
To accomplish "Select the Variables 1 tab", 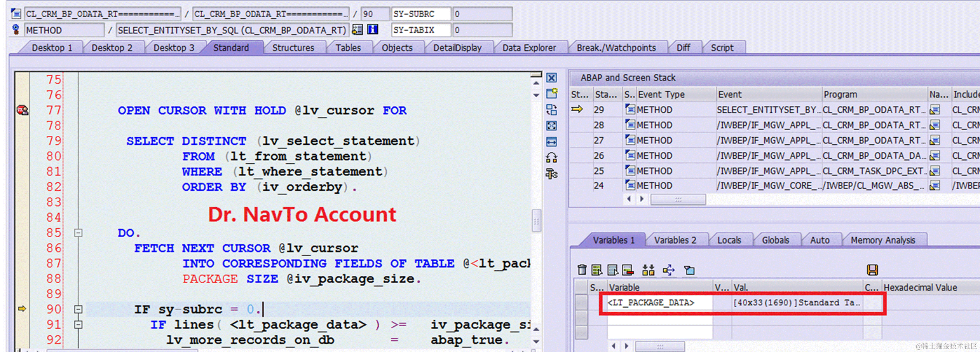I will pos(614,240).
